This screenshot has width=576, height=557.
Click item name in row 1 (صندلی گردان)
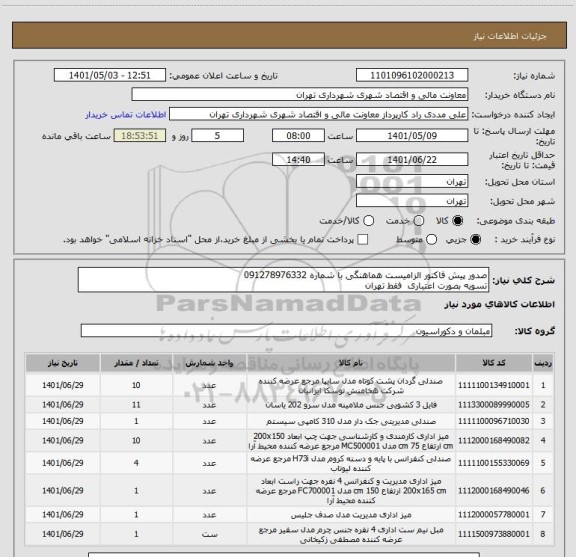(x=351, y=385)
